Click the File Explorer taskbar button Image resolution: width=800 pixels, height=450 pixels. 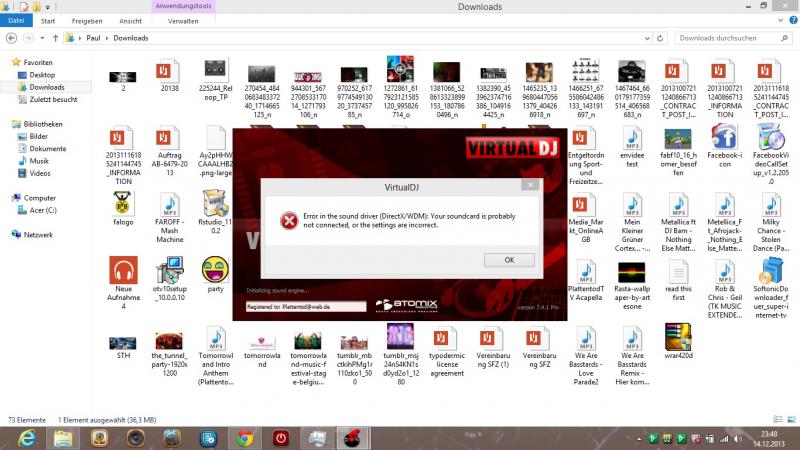[x=63, y=438]
